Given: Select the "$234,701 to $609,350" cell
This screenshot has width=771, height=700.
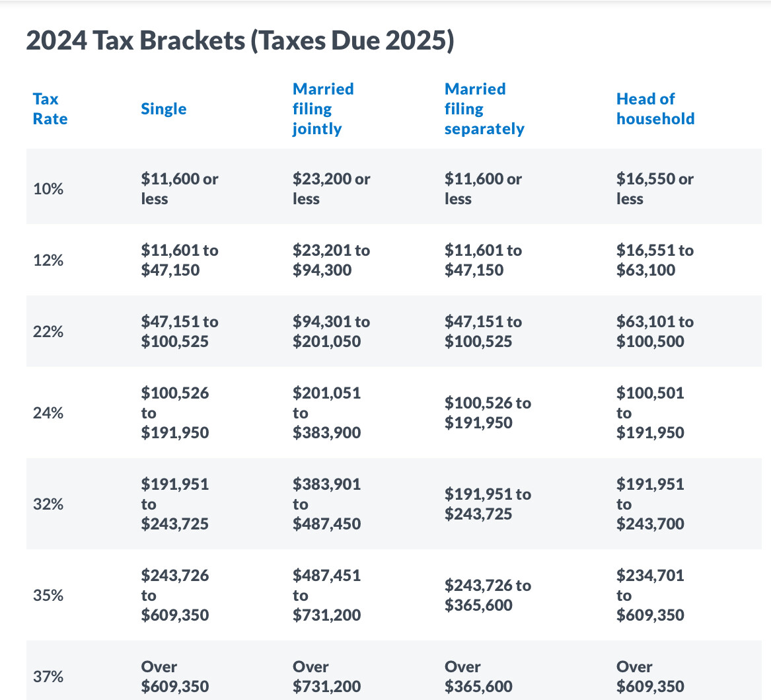Looking at the screenshot, I should [x=650, y=596].
